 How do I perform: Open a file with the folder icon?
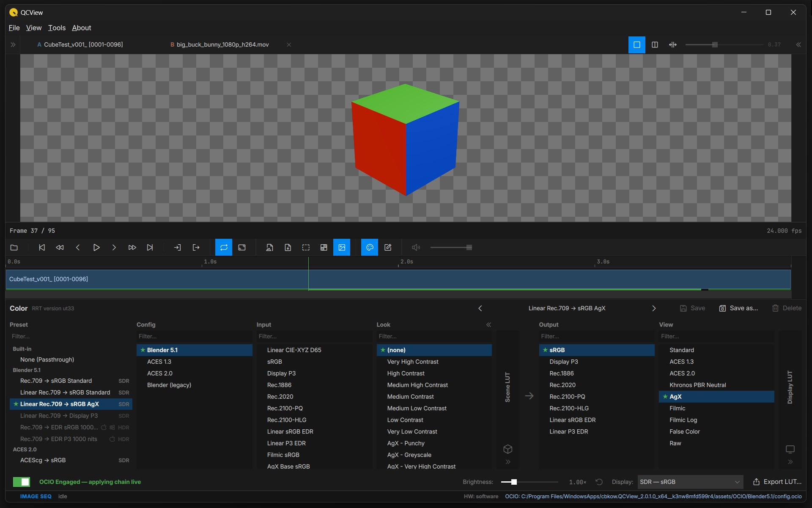click(14, 248)
